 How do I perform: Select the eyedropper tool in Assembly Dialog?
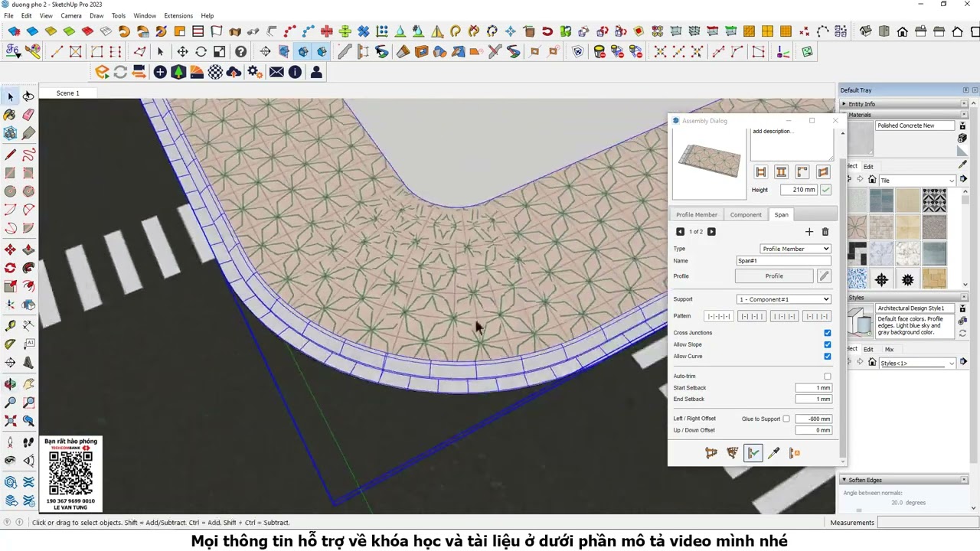773,453
